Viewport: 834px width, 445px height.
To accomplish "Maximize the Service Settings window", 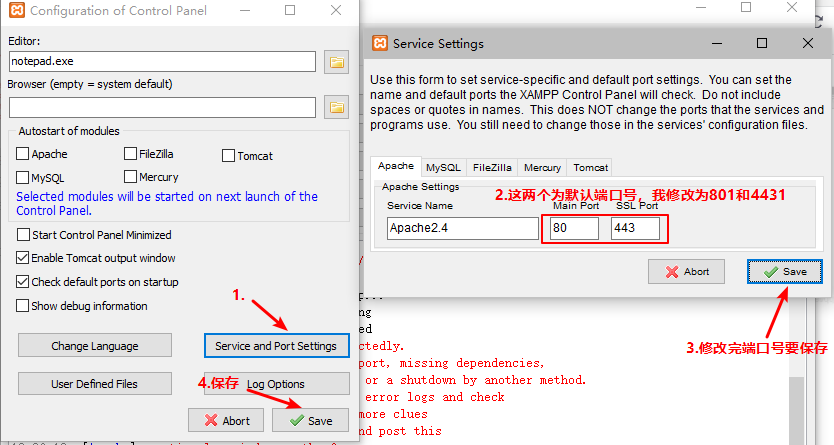I will (762, 43).
